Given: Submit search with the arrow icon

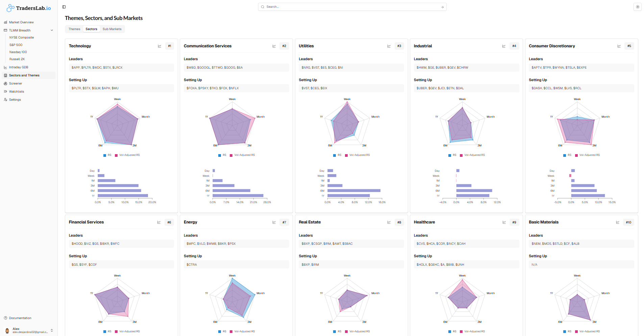Looking at the screenshot, I should [x=442, y=7].
